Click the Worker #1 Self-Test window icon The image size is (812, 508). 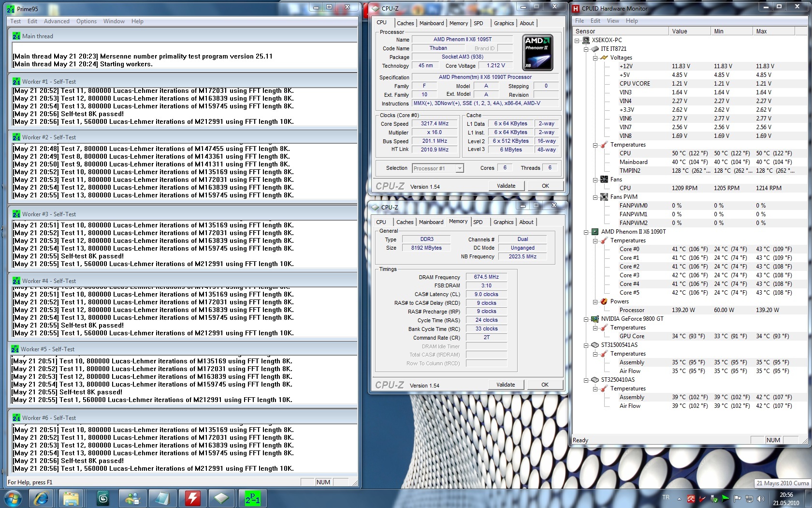pyautogui.click(x=16, y=82)
